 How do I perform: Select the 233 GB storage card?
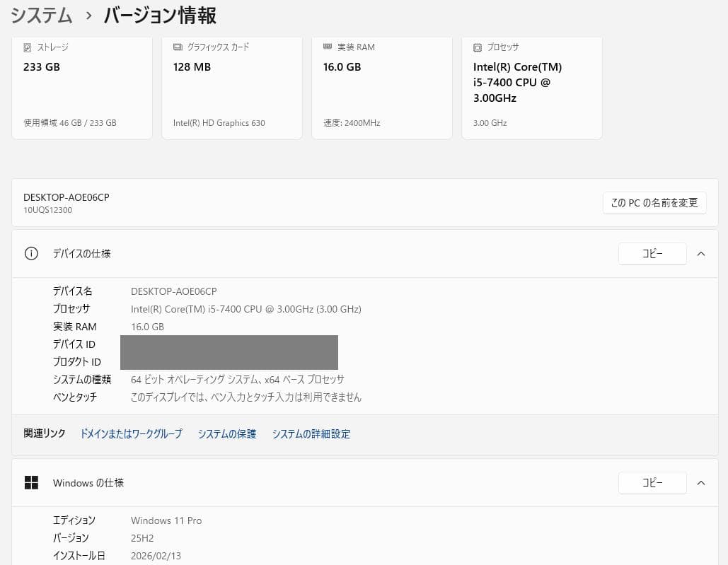click(x=82, y=85)
